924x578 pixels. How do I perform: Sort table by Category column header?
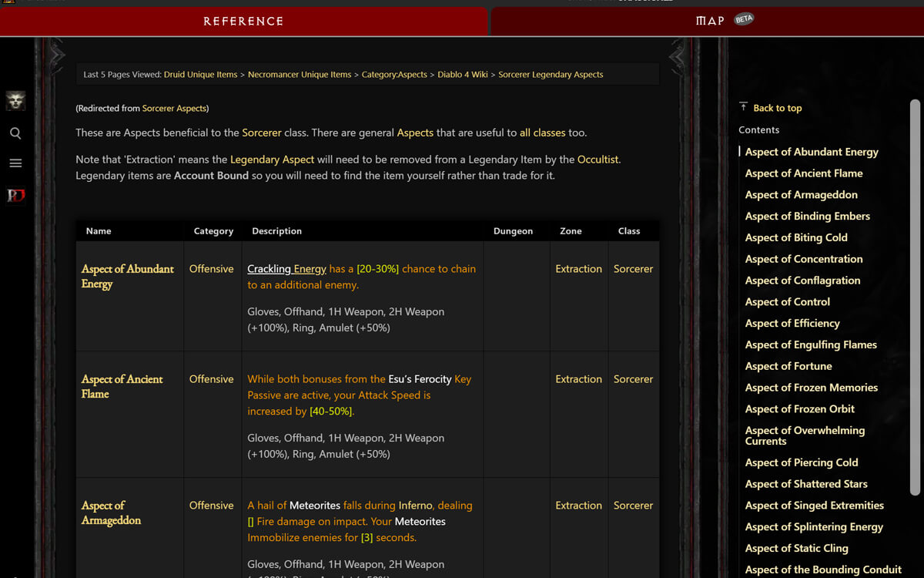pos(213,231)
